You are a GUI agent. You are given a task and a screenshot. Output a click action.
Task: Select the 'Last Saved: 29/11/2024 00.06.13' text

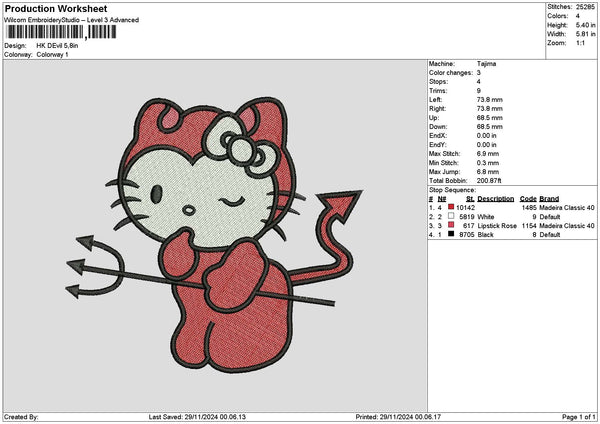(197, 417)
